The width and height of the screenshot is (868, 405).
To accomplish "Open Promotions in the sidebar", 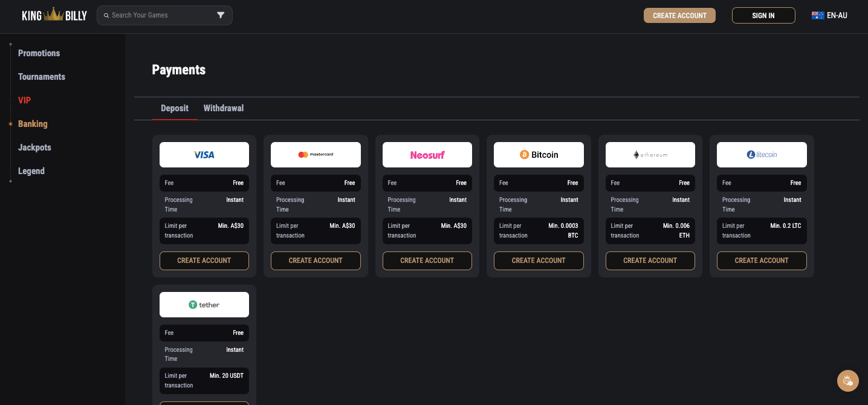I will coord(39,53).
